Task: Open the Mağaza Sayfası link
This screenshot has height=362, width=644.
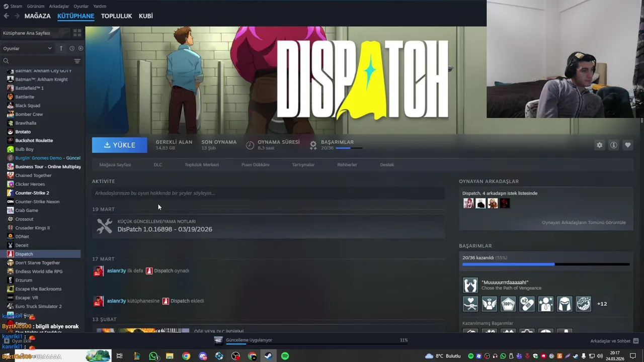Action: (x=115, y=164)
